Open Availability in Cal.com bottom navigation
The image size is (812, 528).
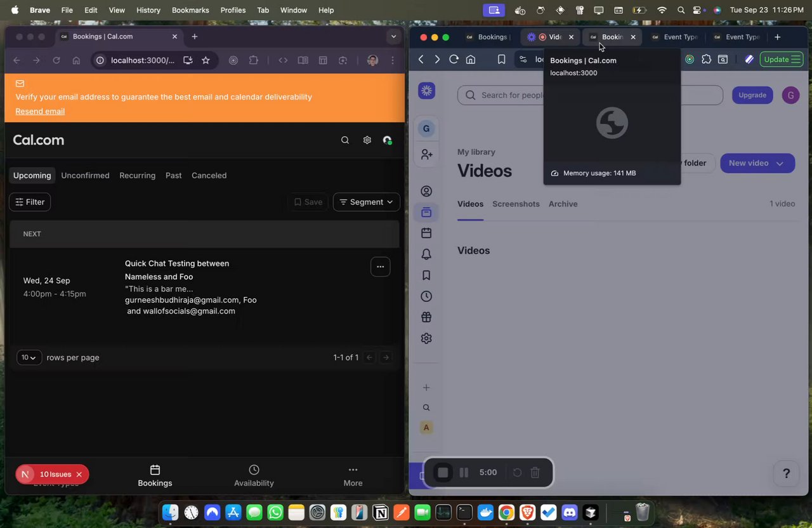(254, 476)
